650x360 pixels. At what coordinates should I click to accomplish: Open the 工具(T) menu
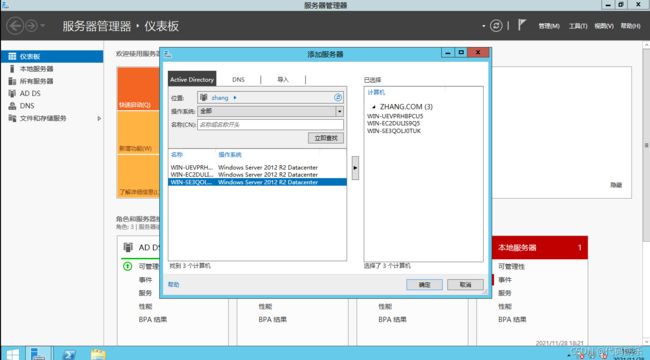(578, 26)
